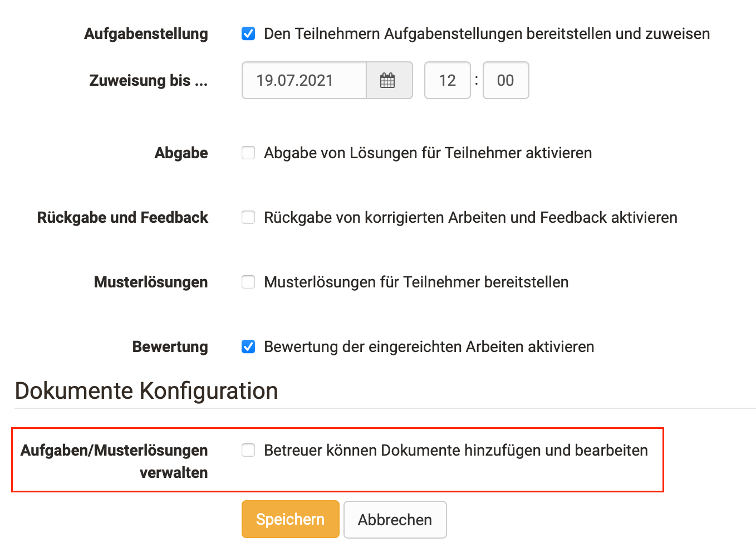
Task: Tick the Betreuer können Dokumente checkbox
Action: tap(248, 451)
